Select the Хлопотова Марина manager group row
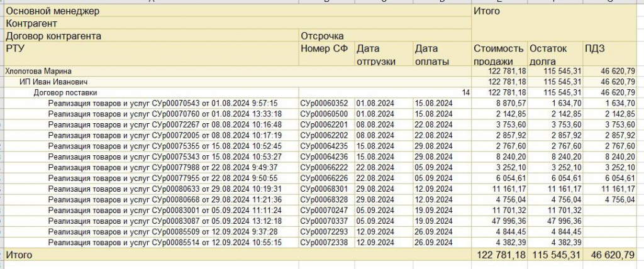 click(x=38, y=72)
